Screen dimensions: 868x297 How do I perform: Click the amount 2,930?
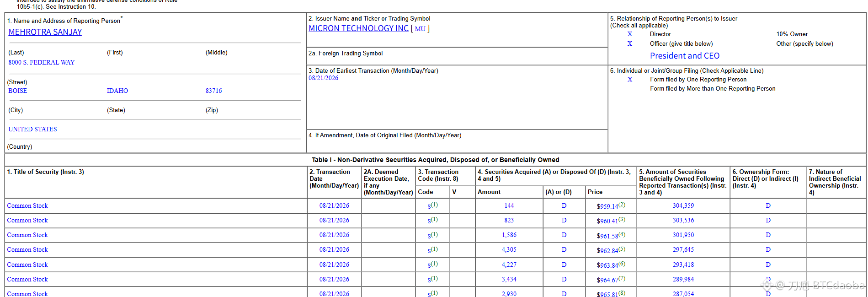(x=509, y=294)
